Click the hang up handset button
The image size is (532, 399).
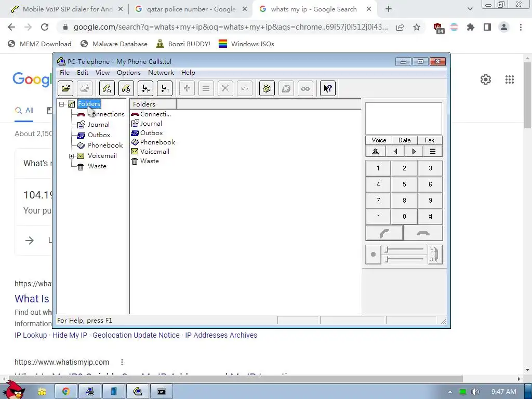tap(423, 233)
